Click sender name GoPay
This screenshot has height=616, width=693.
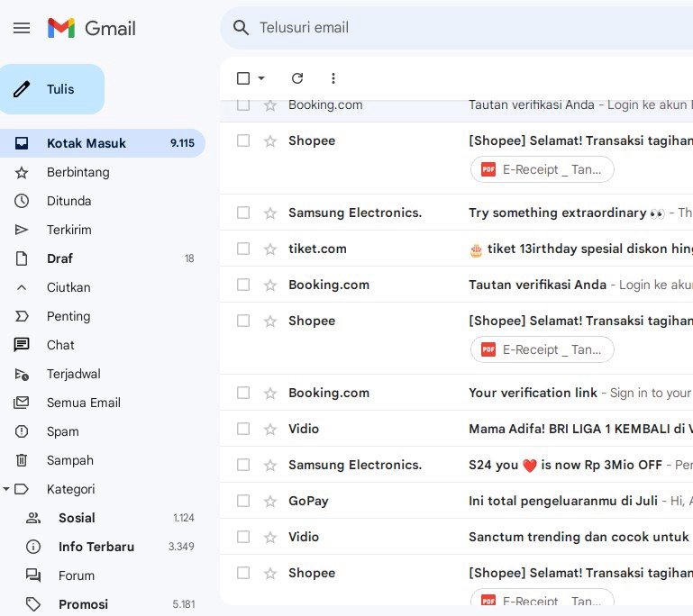pyautogui.click(x=308, y=501)
